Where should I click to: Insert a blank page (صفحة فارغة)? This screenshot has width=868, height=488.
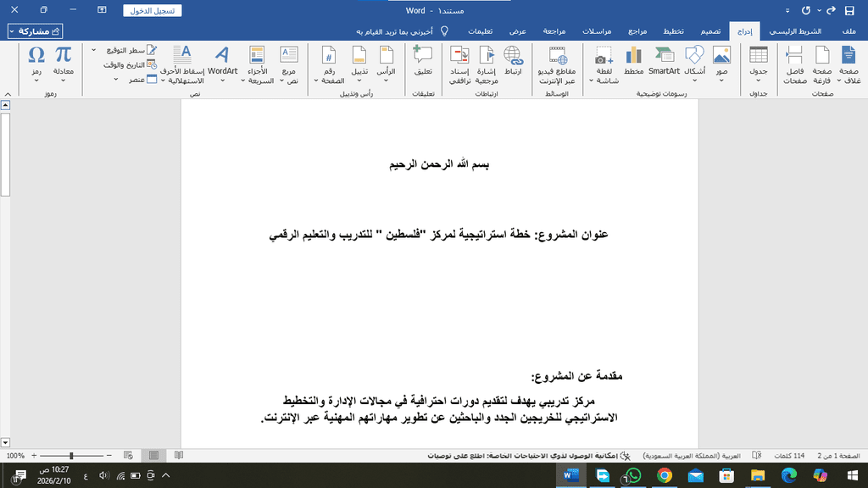point(822,64)
